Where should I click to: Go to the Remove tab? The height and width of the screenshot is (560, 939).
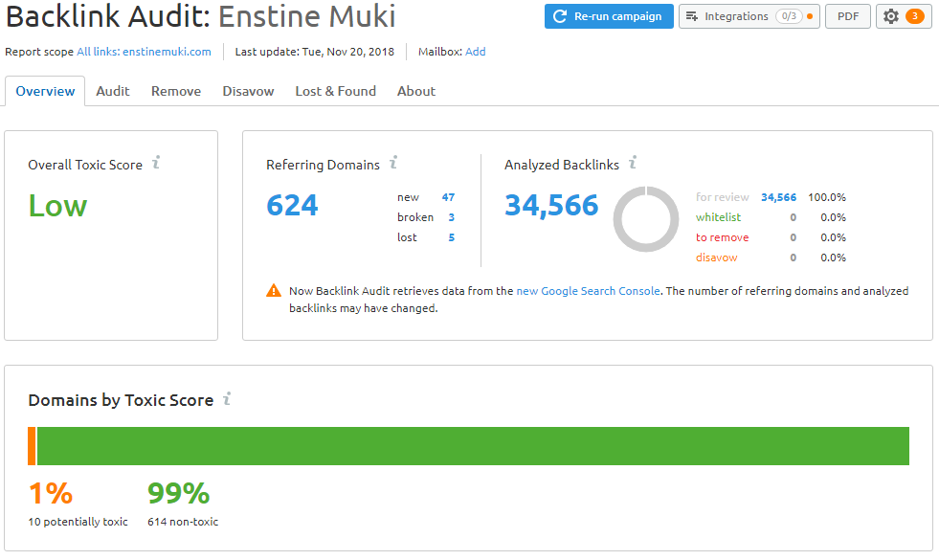point(176,91)
